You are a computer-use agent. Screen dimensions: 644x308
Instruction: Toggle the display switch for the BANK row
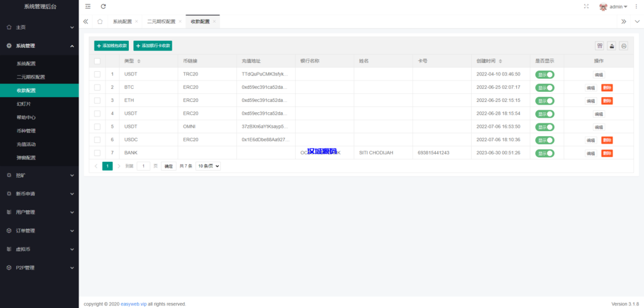click(545, 153)
